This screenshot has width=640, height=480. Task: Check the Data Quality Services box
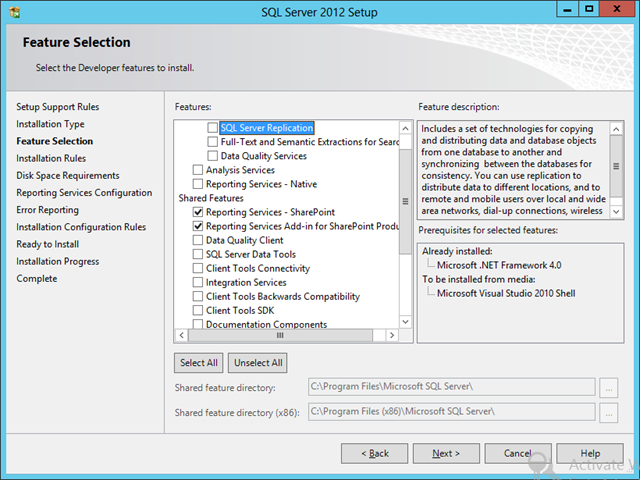pos(212,156)
